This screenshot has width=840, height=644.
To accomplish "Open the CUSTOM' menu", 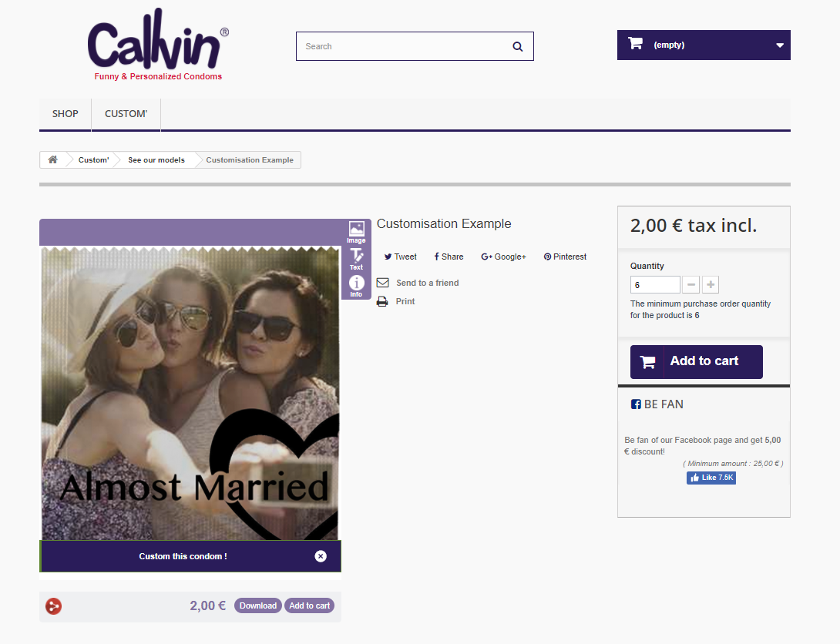I will point(126,114).
